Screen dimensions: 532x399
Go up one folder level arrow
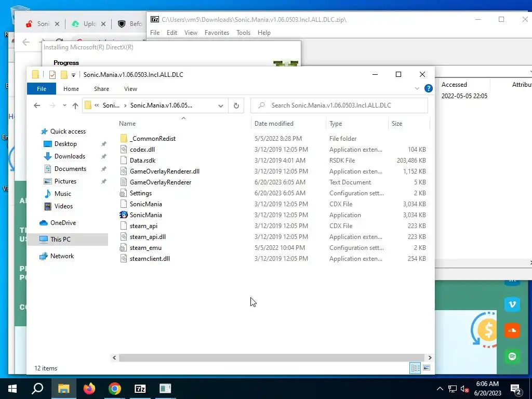click(75, 105)
